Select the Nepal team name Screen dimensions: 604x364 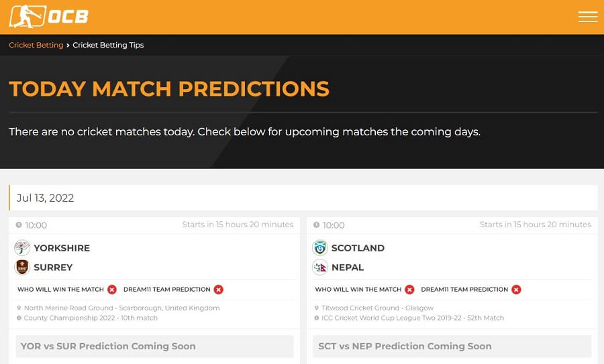(348, 267)
